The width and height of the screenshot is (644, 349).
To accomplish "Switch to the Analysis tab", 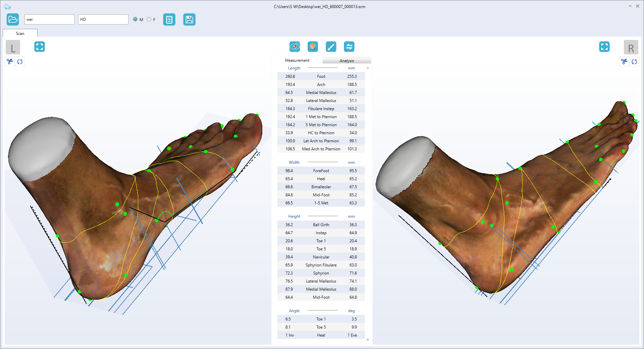I will [x=346, y=61].
